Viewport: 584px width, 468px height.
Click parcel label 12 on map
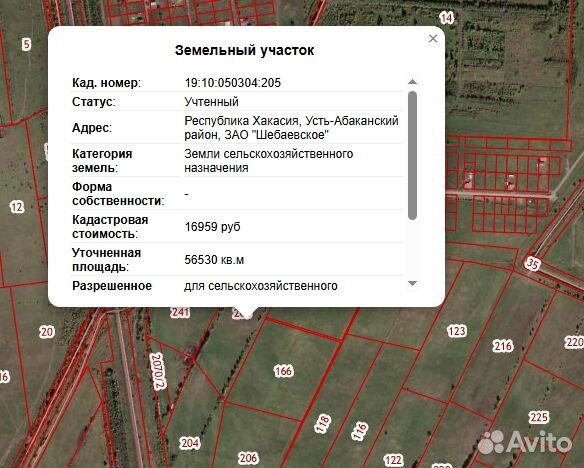pos(17,207)
